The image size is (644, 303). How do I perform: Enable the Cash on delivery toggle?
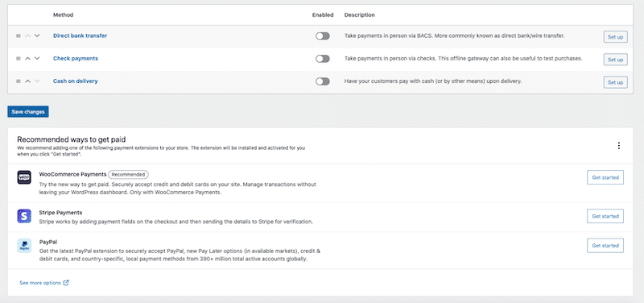(x=323, y=81)
